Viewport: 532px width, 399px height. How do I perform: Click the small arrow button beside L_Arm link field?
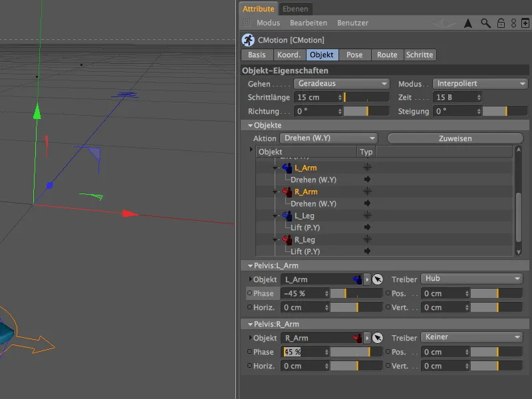point(367,279)
